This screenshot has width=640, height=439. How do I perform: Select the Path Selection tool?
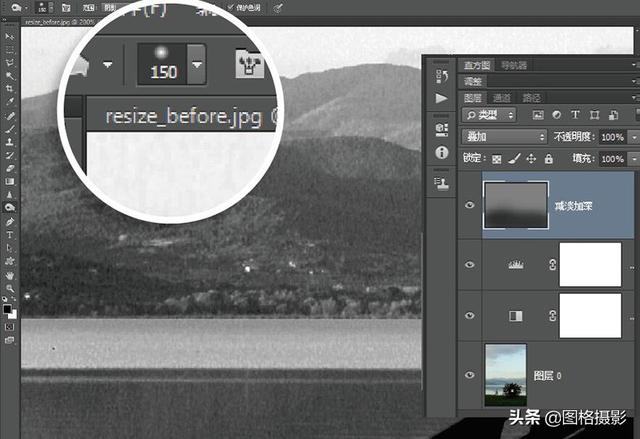(9, 248)
